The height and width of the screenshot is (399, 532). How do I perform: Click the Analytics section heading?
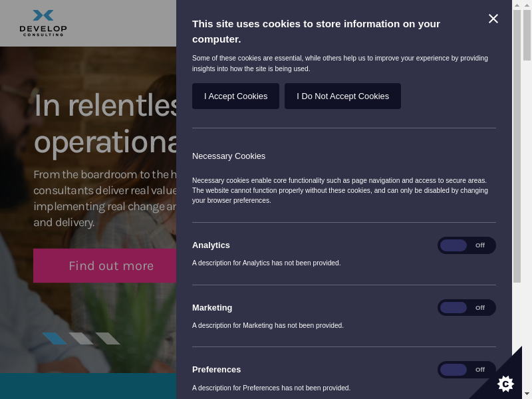pyautogui.click(x=211, y=245)
